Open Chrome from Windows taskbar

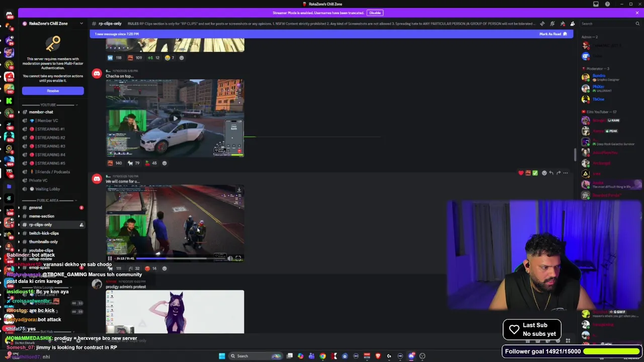[323, 356]
